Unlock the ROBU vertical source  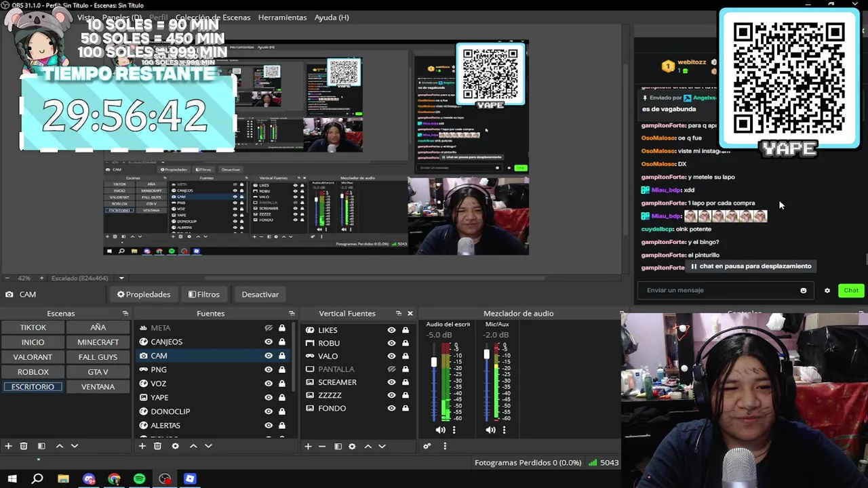click(405, 343)
